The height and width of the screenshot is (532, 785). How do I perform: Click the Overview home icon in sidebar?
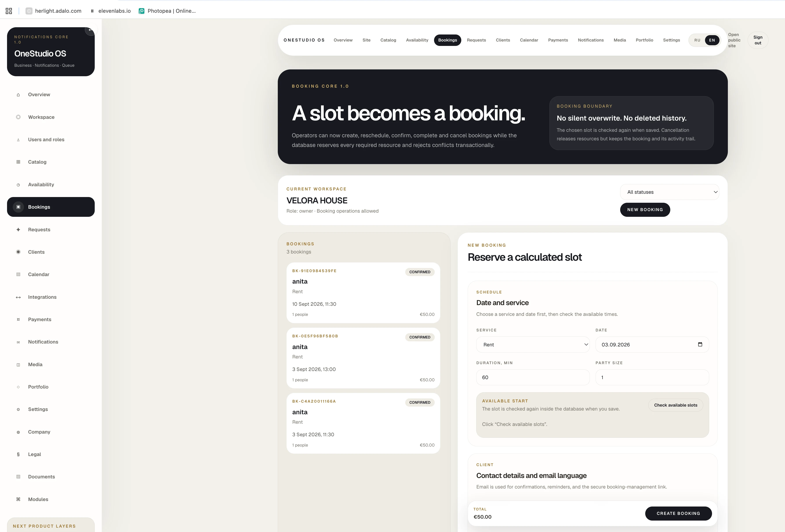[x=18, y=95]
